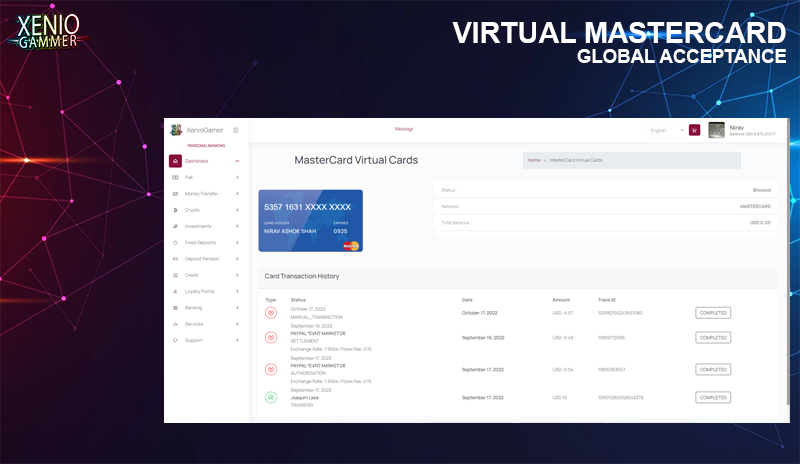Expand the Money Transfer submenu arrow
Viewport: 800px width, 464px height.
point(237,193)
